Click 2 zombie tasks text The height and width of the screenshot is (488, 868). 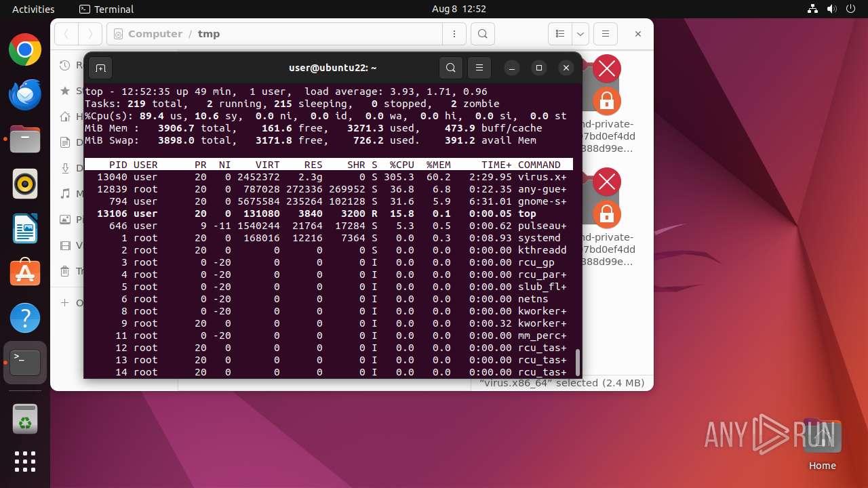(x=475, y=104)
